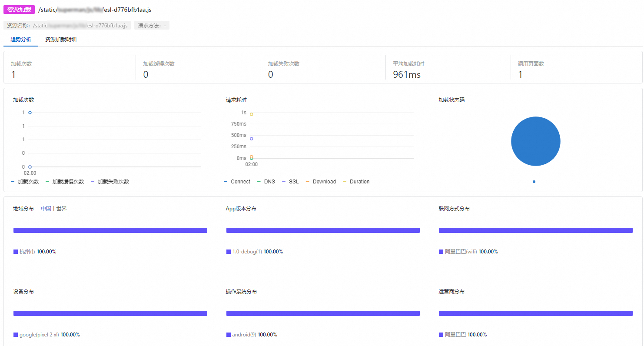Click the 设备分布 purple bar

(x=110, y=313)
